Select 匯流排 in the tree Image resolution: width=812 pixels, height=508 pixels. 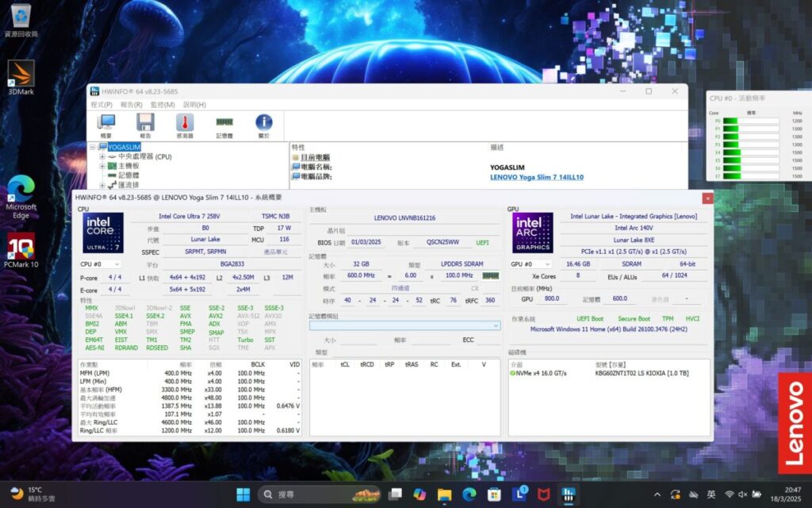click(128, 185)
